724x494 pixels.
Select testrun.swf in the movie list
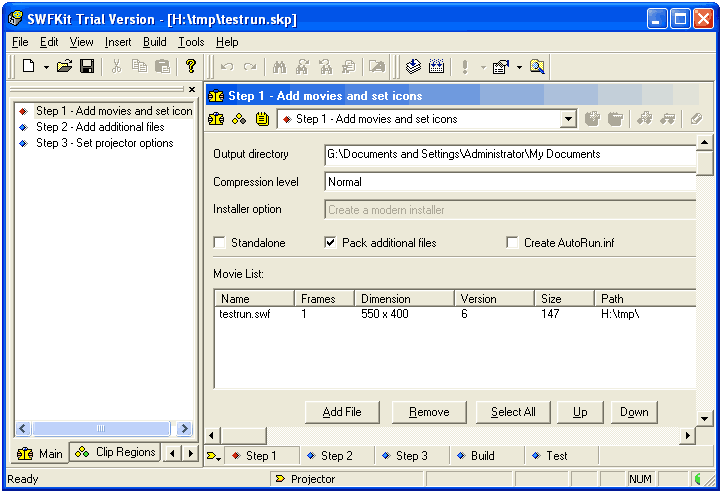pos(245,314)
